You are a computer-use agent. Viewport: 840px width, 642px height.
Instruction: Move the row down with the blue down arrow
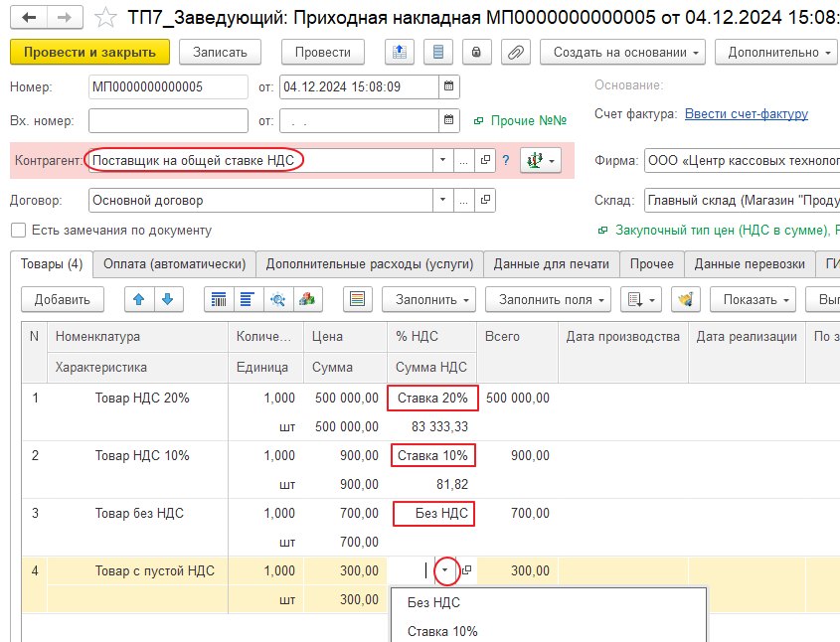[x=168, y=299]
